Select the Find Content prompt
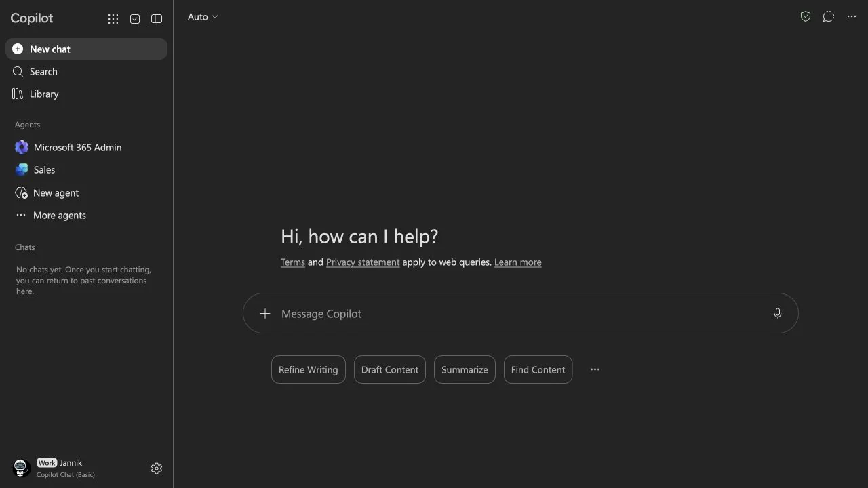This screenshot has width=868, height=488. click(538, 369)
